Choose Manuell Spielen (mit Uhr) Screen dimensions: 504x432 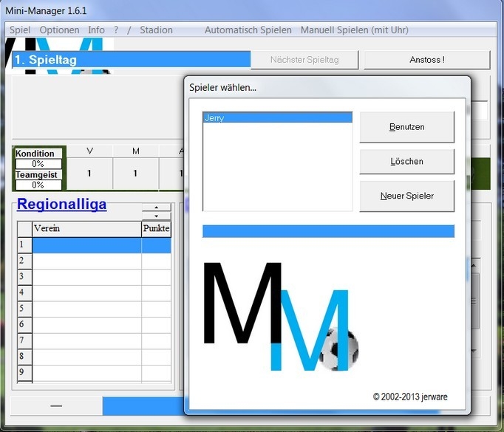tap(354, 30)
